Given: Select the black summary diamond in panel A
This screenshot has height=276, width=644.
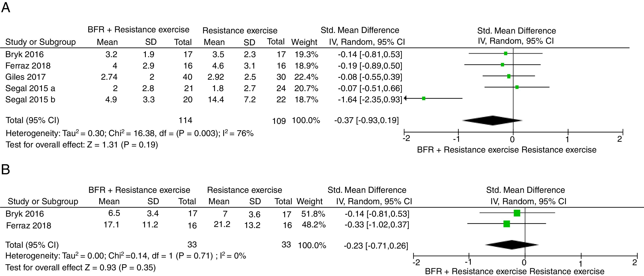Looking at the screenshot, I should click(493, 120).
